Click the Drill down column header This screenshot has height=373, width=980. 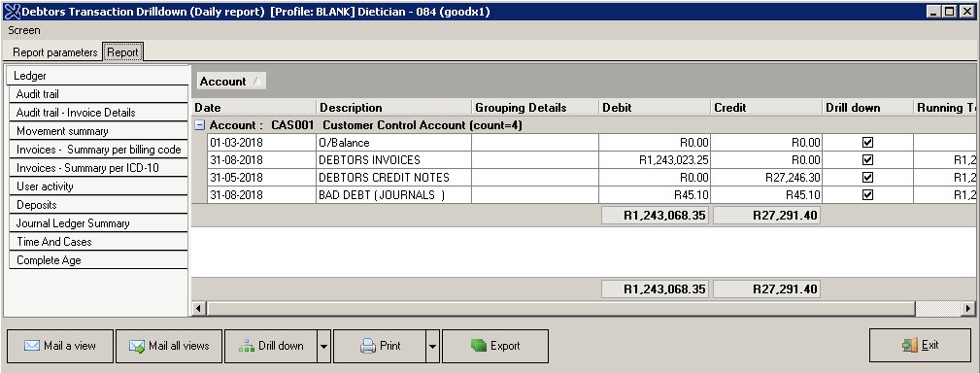[867, 108]
